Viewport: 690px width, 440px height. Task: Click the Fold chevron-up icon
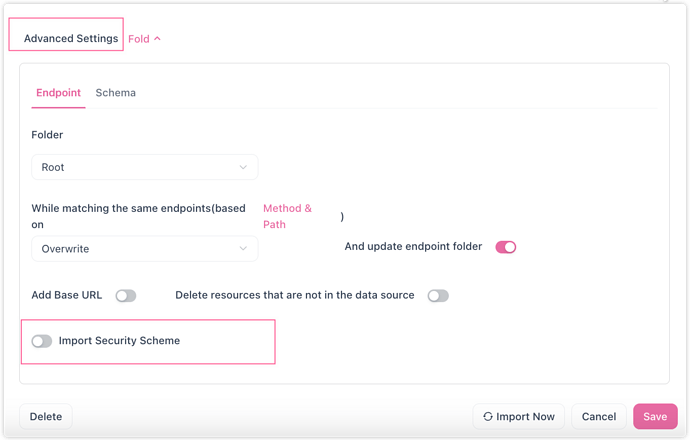pos(157,39)
